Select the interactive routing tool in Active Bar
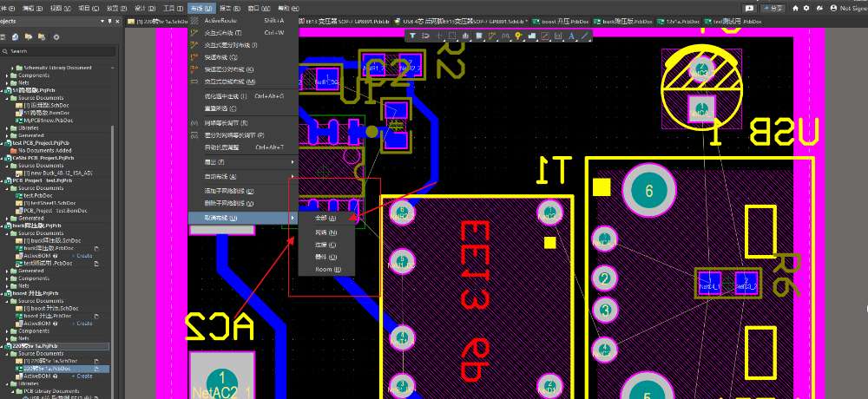 tap(491, 36)
